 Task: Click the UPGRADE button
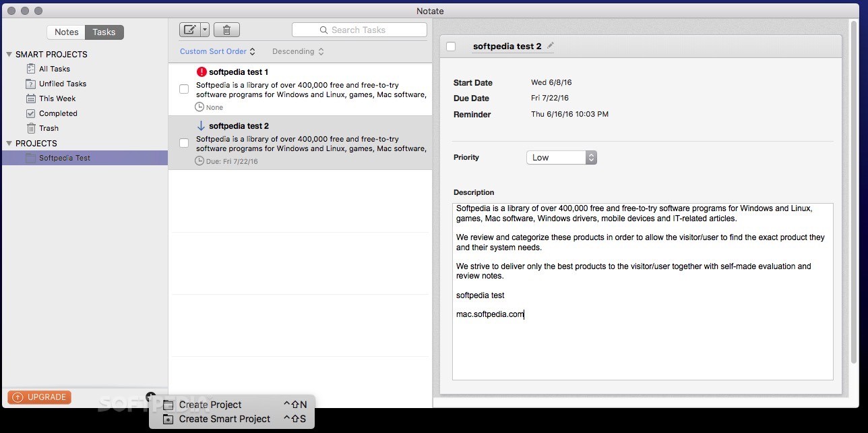coord(39,397)
